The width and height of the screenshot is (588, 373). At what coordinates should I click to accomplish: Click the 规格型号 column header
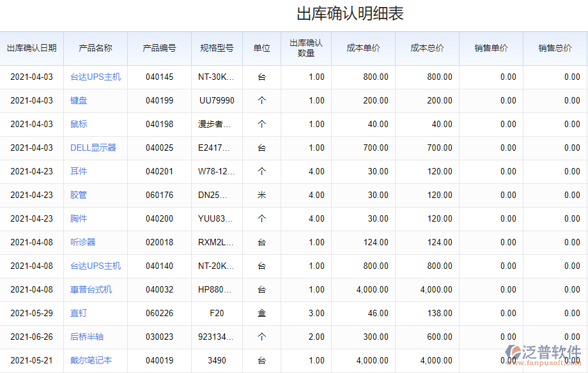(x=216, y=48)
